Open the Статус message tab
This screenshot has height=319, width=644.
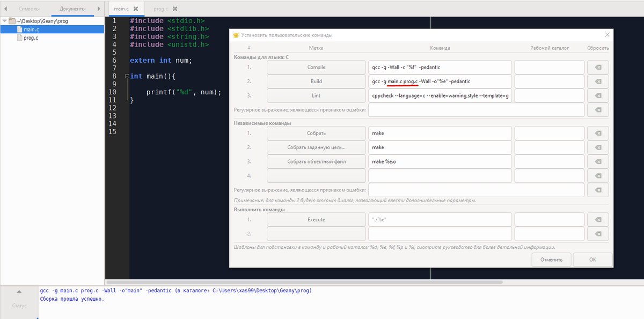coord(19,306)
